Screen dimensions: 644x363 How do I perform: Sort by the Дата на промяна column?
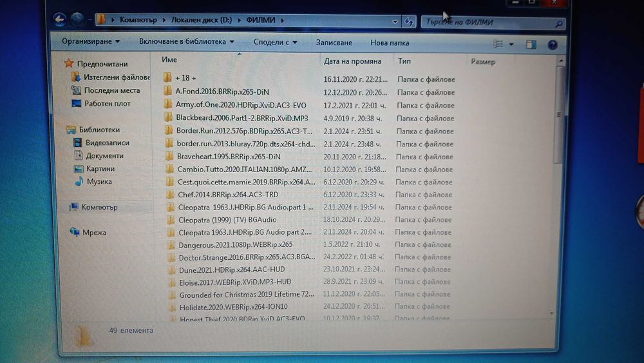coord(352,61)
